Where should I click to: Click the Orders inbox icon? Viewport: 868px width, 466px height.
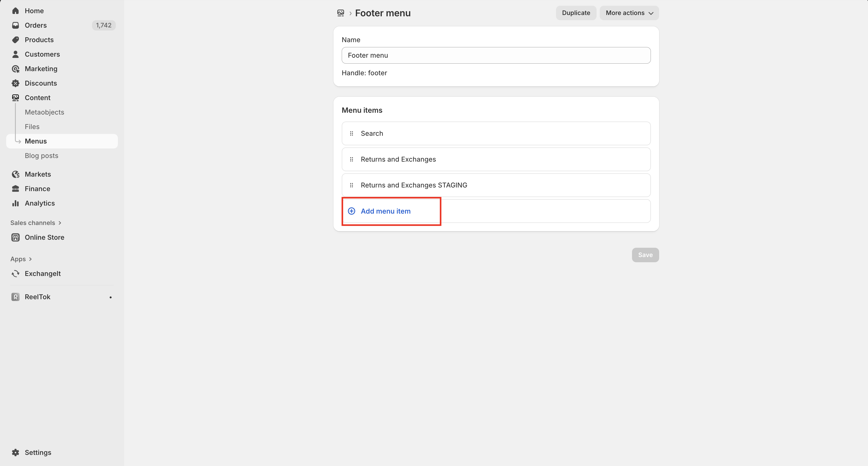(16, 25)
